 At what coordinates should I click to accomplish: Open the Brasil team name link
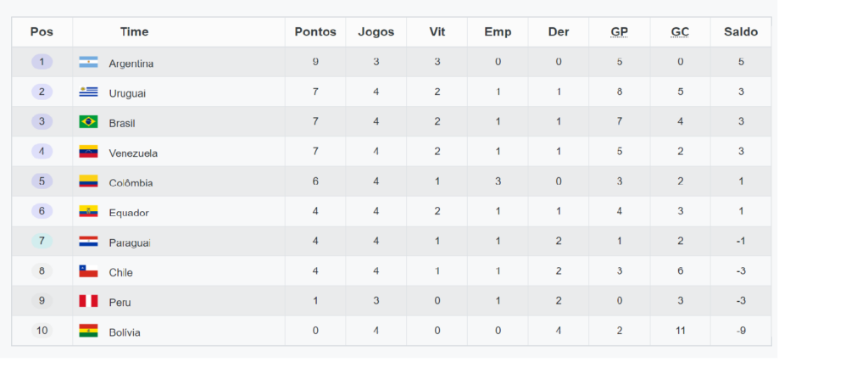(x=122, y=124)
